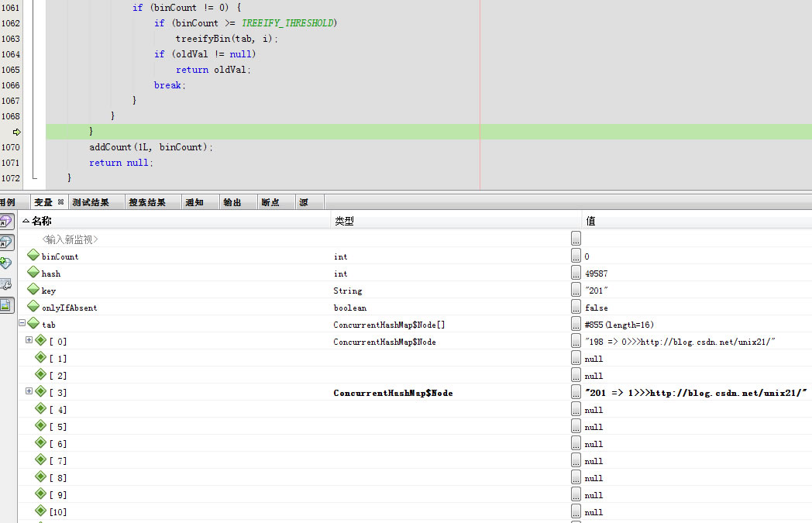Toggle the blue diamond view button in sidebar
This screenshot has height=523, width=812.
[x=6, y=242]
